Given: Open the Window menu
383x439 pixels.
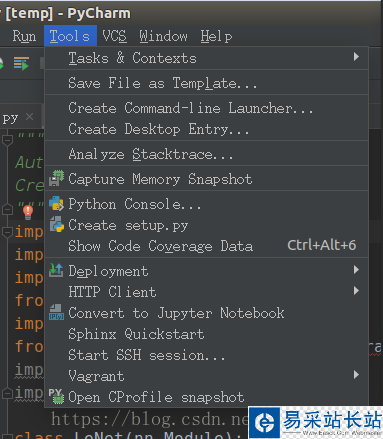Looking at the screenshot, I should pos(163,36).
